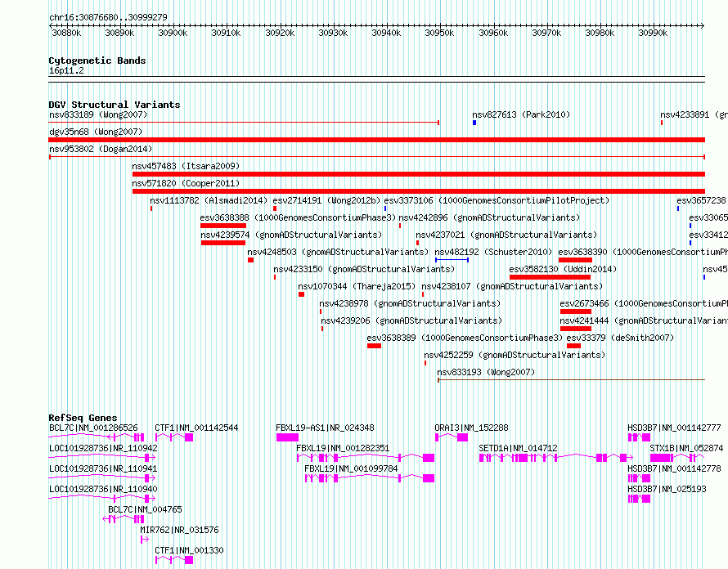The height and width of the screenshot is (569, 728).
Task: Select the blue nsv482192 interval line
Action: point(452,260)
